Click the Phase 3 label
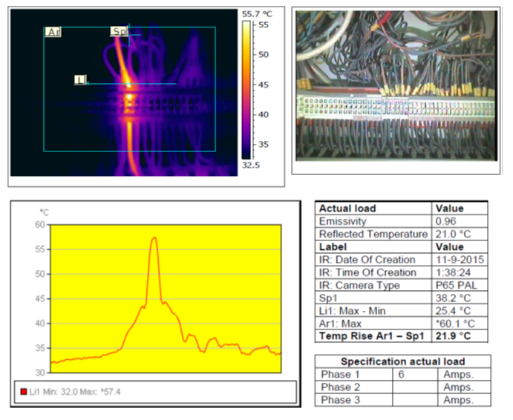The height and width of the screenshot is (420, 513). tap(340, 400)
